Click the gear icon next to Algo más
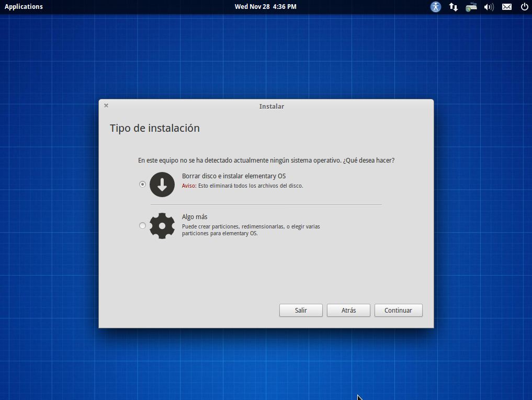This screenshot has height=400, width=532. (162, 226)
